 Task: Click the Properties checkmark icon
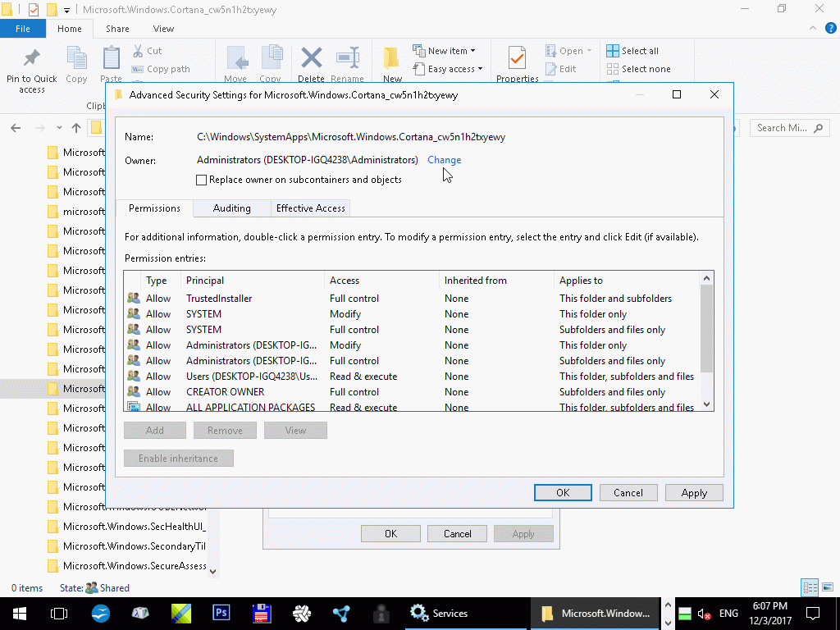coord(517,58)
